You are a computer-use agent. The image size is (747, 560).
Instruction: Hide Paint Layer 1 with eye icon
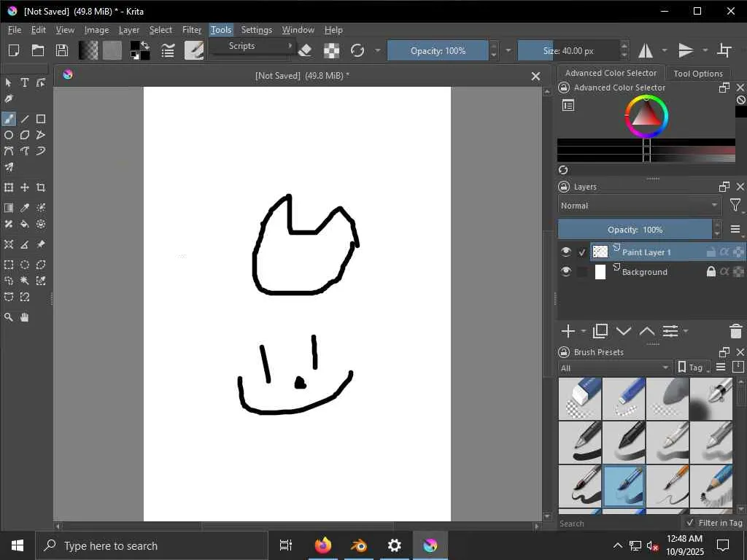point(565,252)
